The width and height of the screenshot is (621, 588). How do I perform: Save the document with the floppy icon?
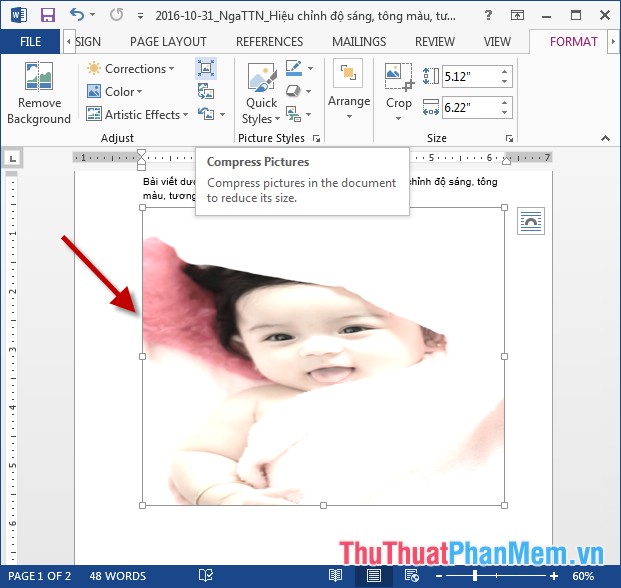[48, 15]
